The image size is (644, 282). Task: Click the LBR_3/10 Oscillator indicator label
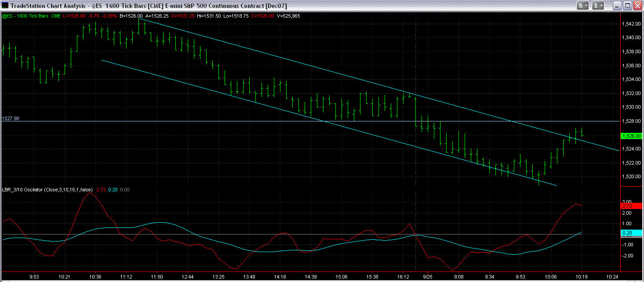[x=47, y=190]
